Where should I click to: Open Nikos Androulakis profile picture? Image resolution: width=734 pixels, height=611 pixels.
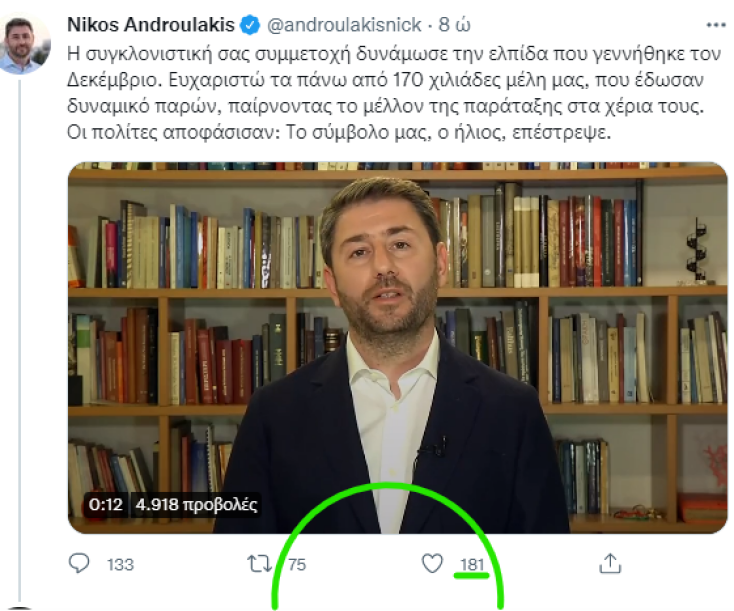click(x=24, y=44)
